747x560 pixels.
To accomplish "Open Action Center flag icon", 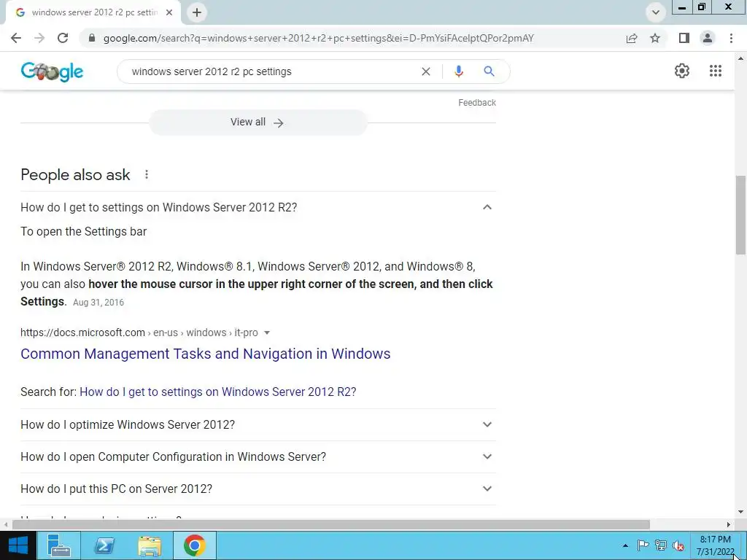I will click(x=643, y=545).
